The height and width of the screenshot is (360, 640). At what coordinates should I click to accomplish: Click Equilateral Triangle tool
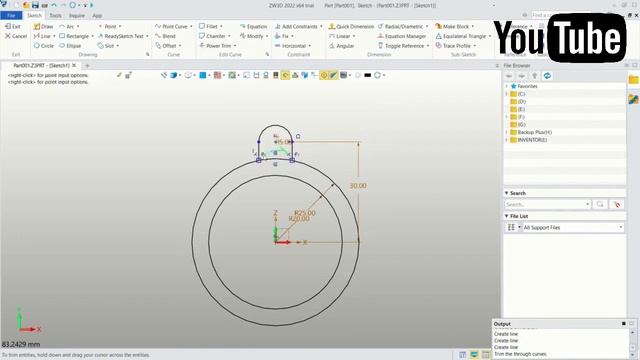point(461,36)
